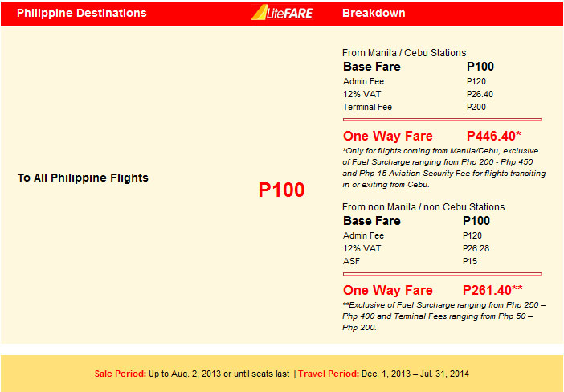The height and width of the screenshot is (392, 564).
Task: Click the 12% VAT P26.40 amount
Action: pyautogui.click(x=480, y=94)
